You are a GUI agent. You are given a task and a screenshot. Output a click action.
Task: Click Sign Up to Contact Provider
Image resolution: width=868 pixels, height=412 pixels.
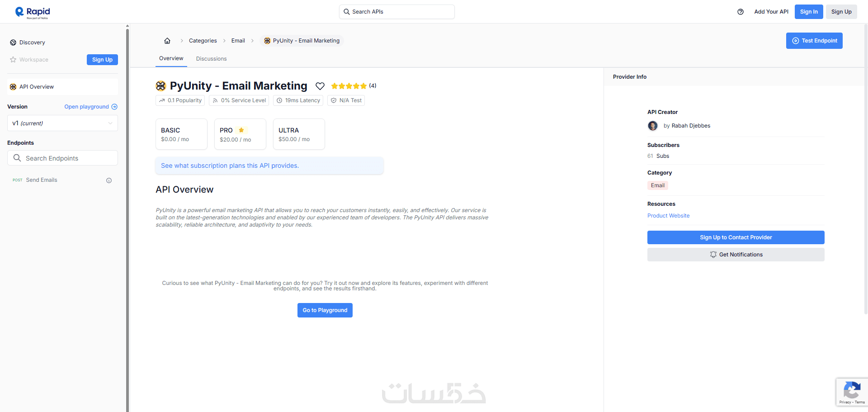click(x=736, y=237)
